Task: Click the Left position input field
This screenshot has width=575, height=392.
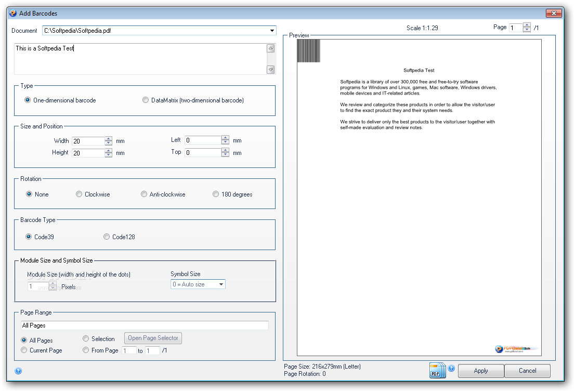Action: tap(203, 140)
